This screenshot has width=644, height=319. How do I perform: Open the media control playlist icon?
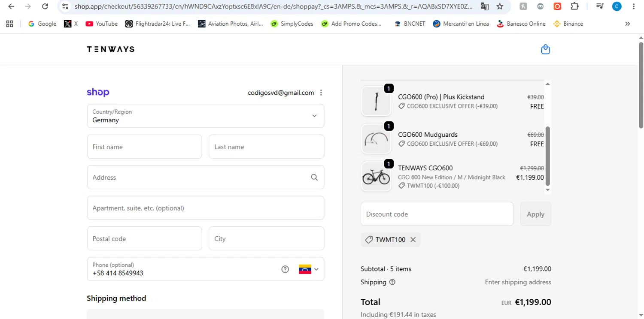coord(600,6)
